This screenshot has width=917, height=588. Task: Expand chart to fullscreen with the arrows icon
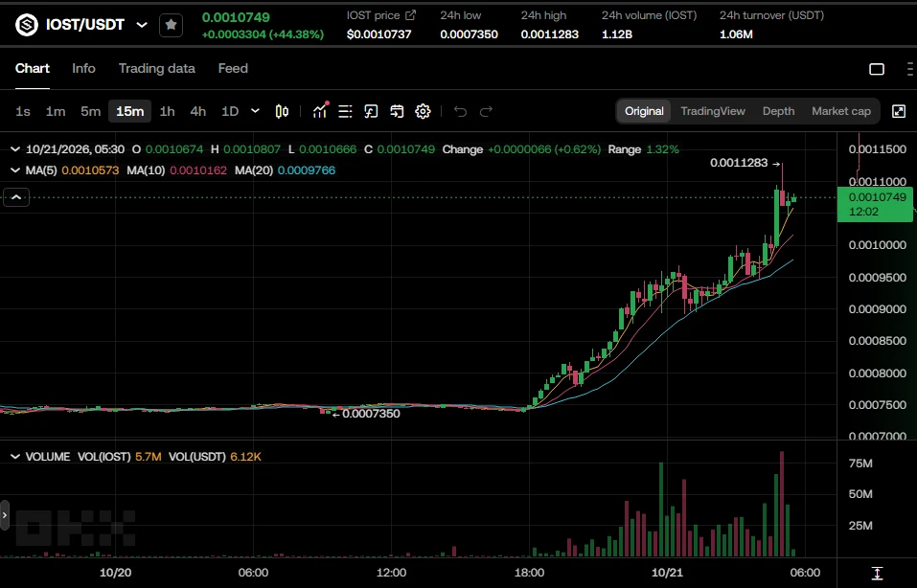pyautogui.click(x=899, y=111)
